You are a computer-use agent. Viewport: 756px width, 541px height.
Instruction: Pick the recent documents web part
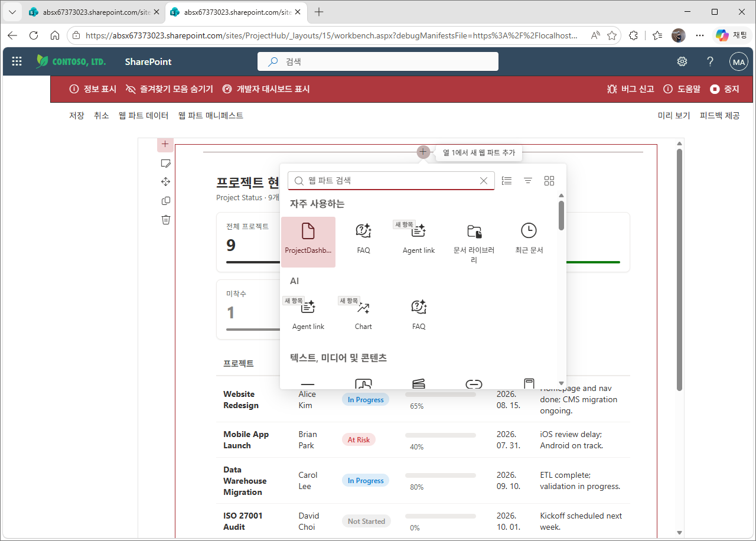(529, 239)
